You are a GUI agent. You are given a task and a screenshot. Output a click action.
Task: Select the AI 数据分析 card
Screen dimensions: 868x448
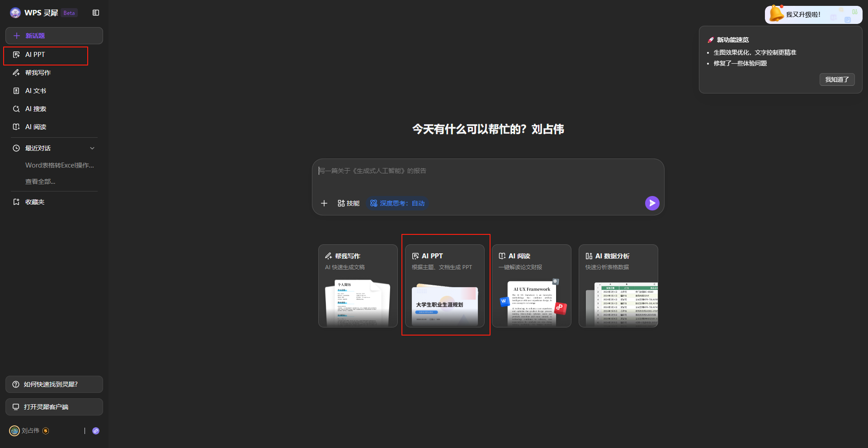(x=618, y=285)
